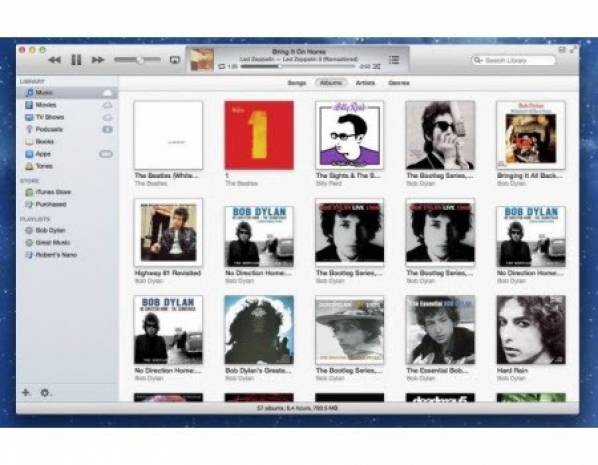Switch to the Artists tab
Viewport: 598px width, 465px height.
(365, 83)
